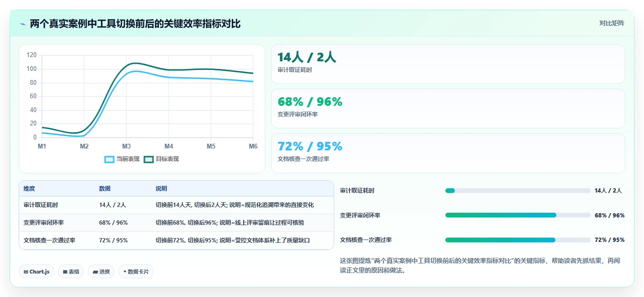Click the summary paragraph starting 这张图提炼
This screenshot has height=297, width=644.
(x=480, y=265)
